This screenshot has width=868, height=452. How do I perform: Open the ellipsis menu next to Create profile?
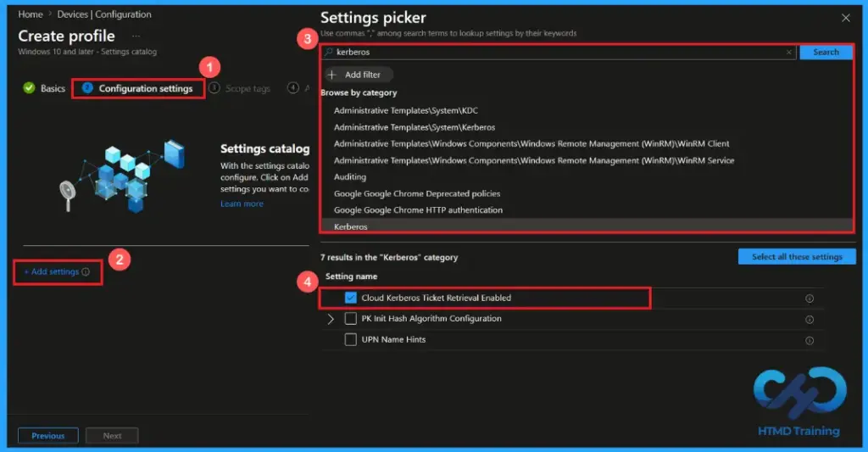pos(136,36)
